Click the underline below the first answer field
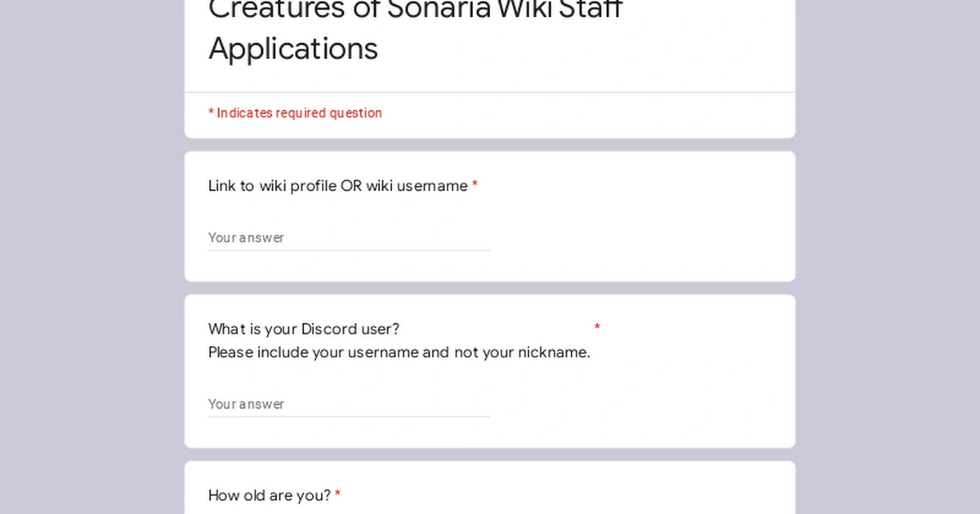The width and height of the screenshot is (980, 514). point(349,250)
